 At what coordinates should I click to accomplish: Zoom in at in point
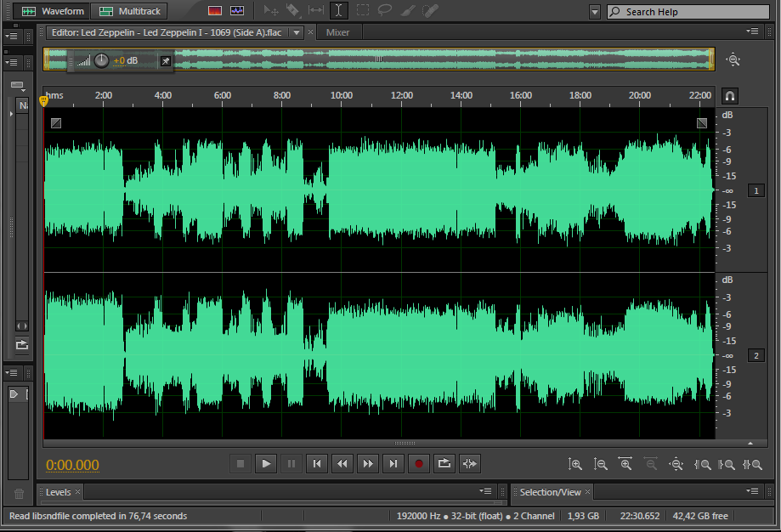(x=702, y=464)
